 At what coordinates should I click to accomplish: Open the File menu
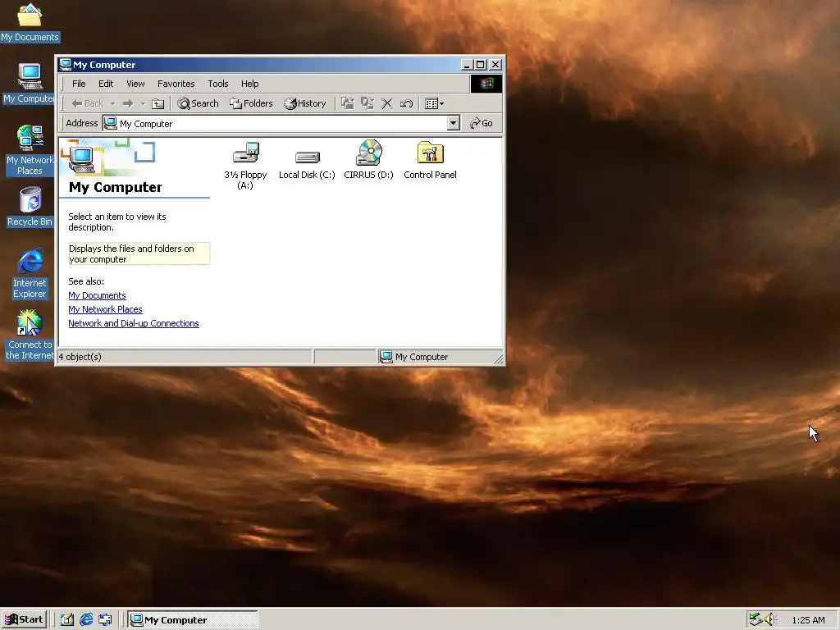(x=79, y=84)
